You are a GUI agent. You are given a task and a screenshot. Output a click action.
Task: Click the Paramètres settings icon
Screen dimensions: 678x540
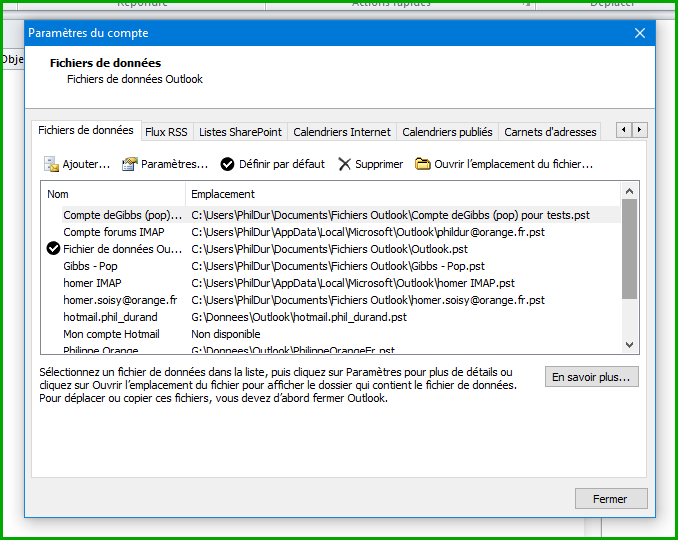pos(129,164)
